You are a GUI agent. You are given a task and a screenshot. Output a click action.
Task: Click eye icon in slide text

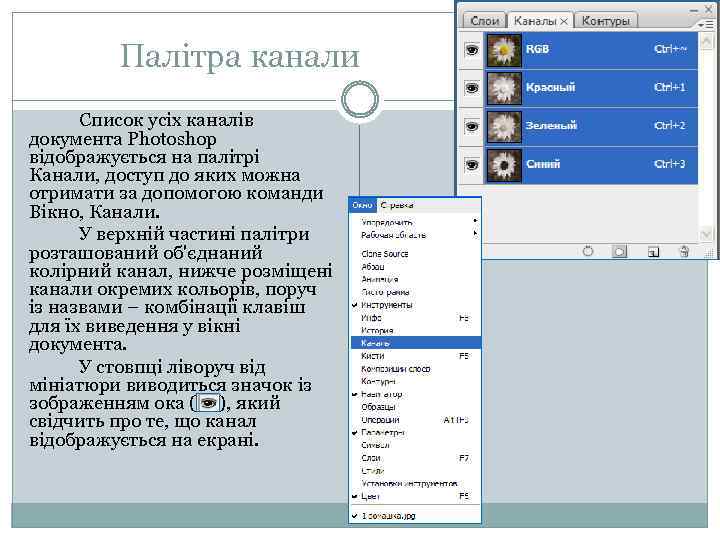[x=208, y=404]
